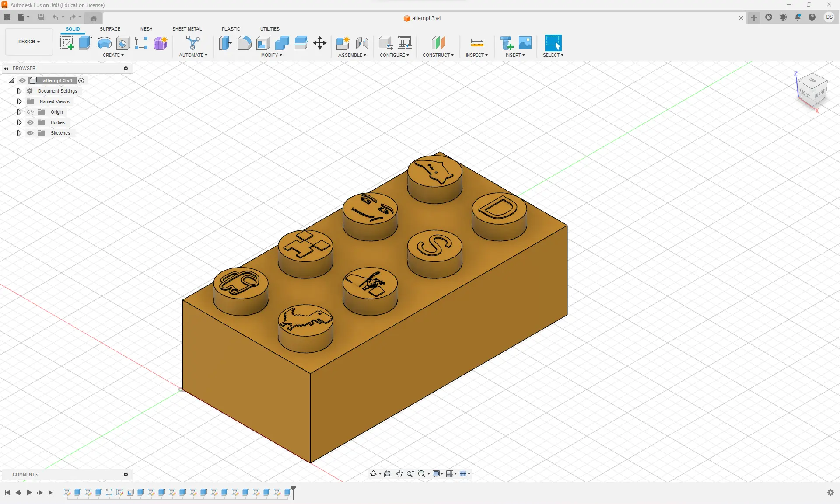840x504 pixels.
Task: Select the Create Form tool
Action: tap(161, 43)
